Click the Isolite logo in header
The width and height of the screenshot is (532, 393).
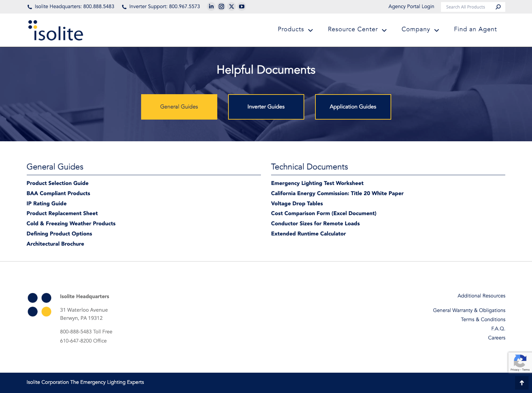[x=56, y=30]
